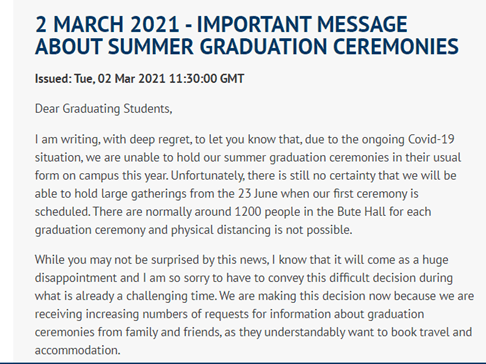Click the 'ABOUT SUMMER GRADUATION CEREMONIES' heading line
486x364 pixels.
(247, 46)
